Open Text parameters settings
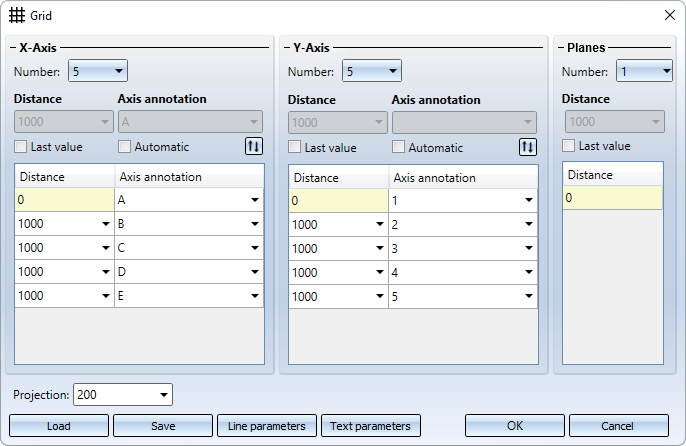The width and height of the screenshot is (686, 446). (371, 425)
